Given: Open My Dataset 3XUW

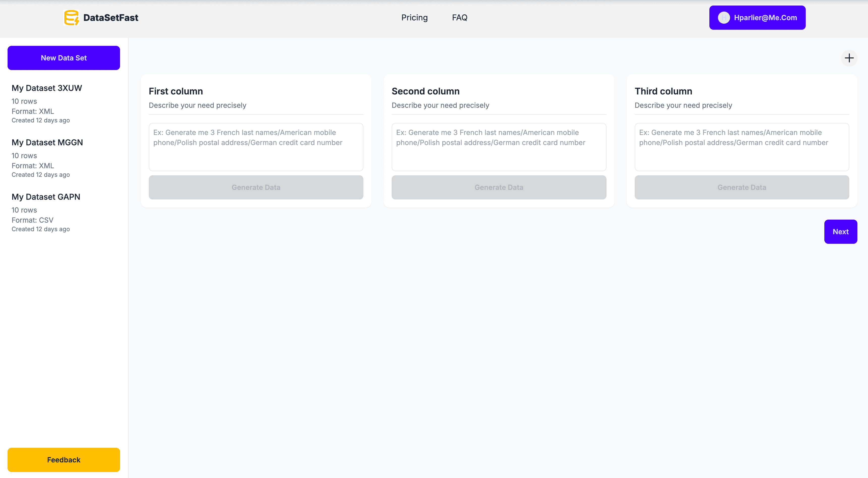Looking at the screenshot, I should [x=47, y=88].
